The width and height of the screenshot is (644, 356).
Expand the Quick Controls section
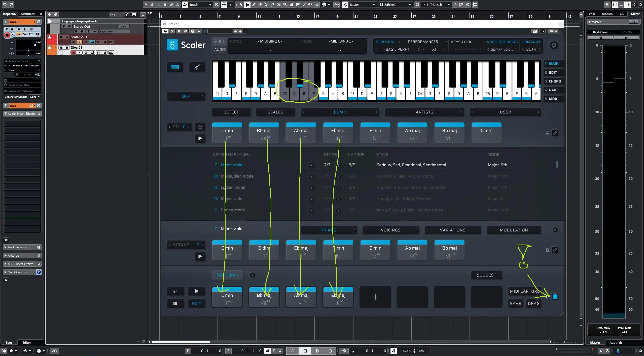click(x=19, y=272)
